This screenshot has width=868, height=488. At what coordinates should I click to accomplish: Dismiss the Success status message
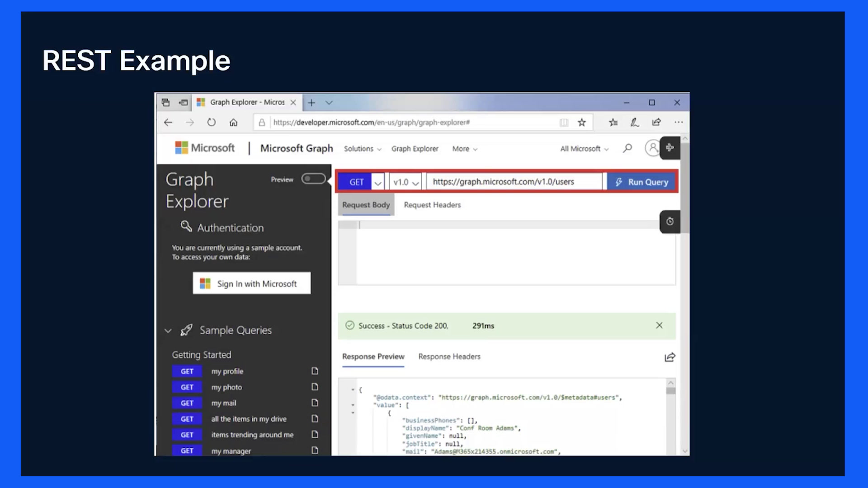pos(659,325)
